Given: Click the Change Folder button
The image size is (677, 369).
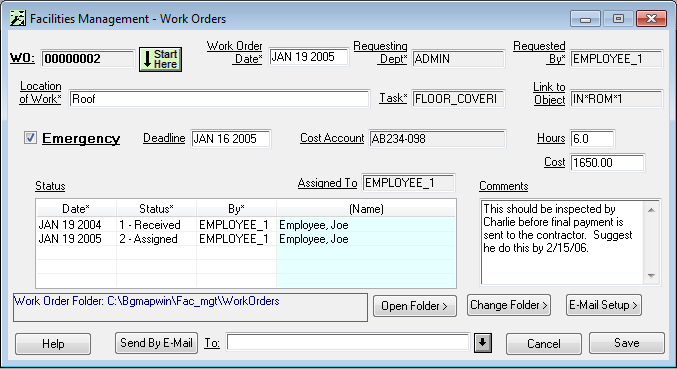Looking at the screenshot, I should 509,305.
